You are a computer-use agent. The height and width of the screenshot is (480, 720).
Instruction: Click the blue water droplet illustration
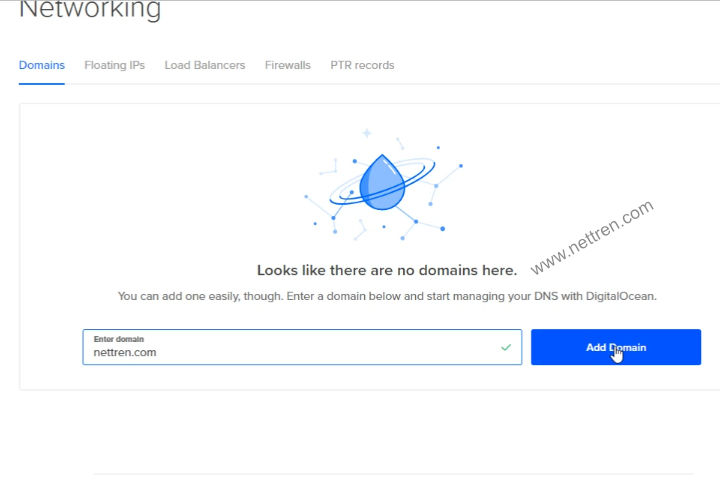click(381, 183)
